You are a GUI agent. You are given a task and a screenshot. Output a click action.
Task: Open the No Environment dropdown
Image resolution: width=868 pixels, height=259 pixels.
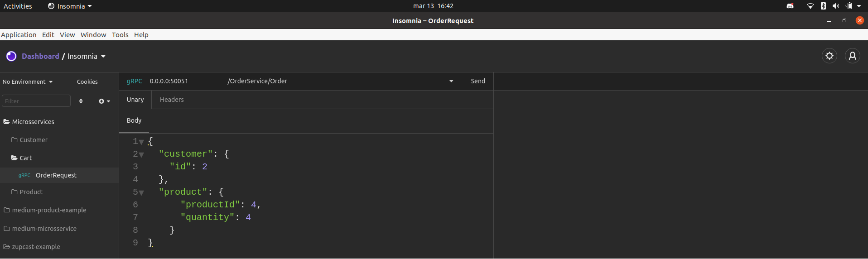tap(28, 82)
